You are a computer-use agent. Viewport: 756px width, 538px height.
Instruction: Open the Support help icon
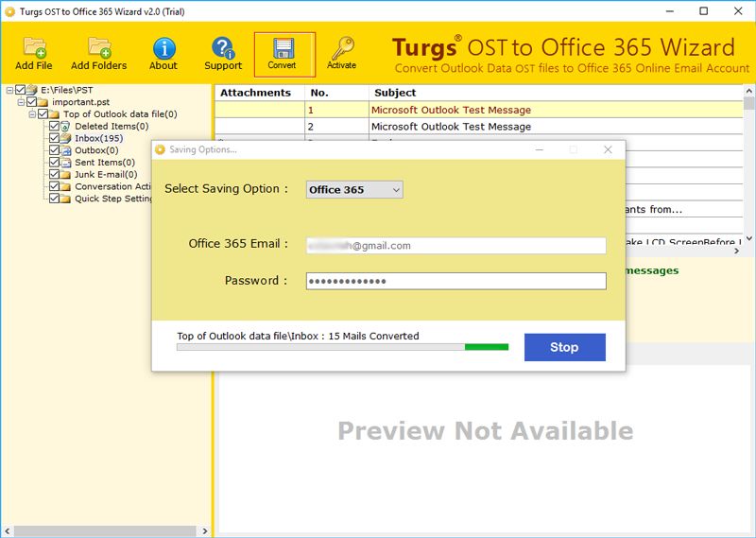223,48
